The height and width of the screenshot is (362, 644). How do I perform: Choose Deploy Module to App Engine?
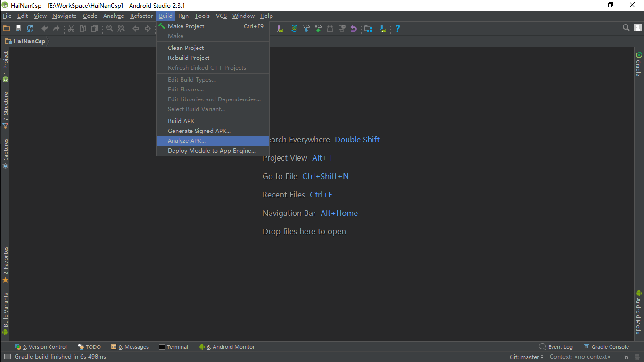pos(213,151)
